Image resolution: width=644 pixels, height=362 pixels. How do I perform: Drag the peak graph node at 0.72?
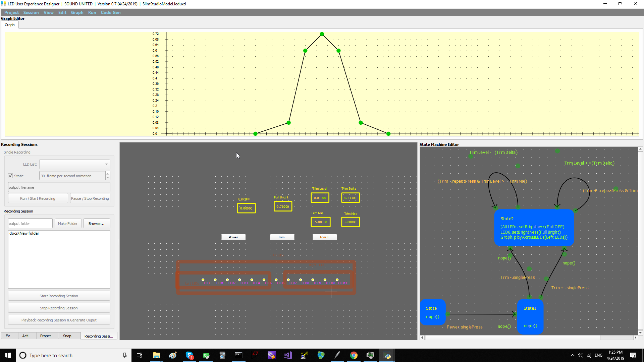coord(322,34)
